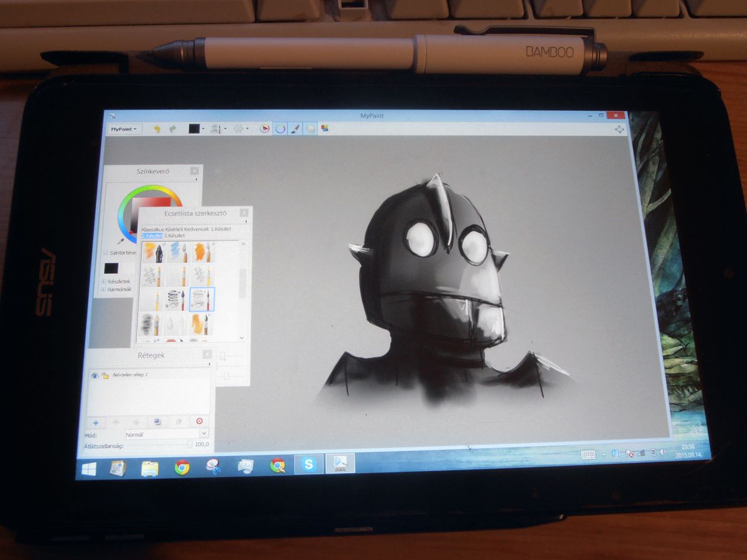Open the on-screen keyboard tray icon
747x560 pixels.
(588, 455)
